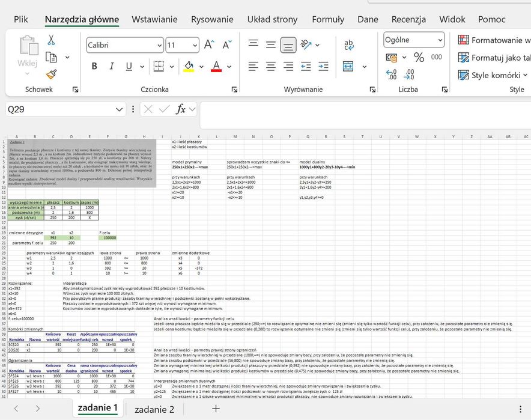Switch to the Recenzja tab
The width and height of the screenshot is (531, 420).
pyautogui.click(x=408, y=19)
